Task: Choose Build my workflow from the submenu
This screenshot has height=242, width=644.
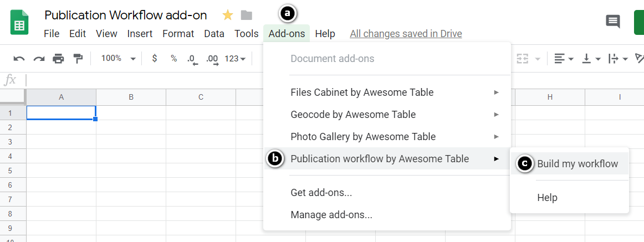Action: [577, 164]
